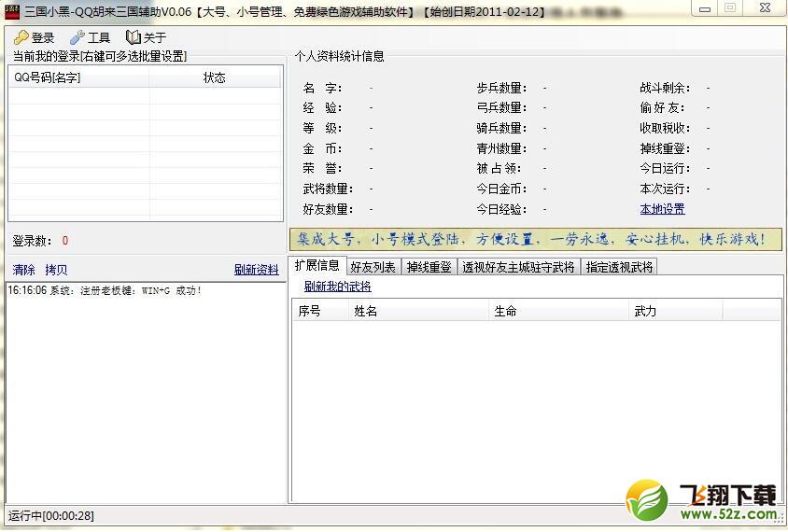The width and height of the screenshot is (788, 532).
Task: Click the 今日运行 label
Action: pyautogui.click(x=665, y=168)
